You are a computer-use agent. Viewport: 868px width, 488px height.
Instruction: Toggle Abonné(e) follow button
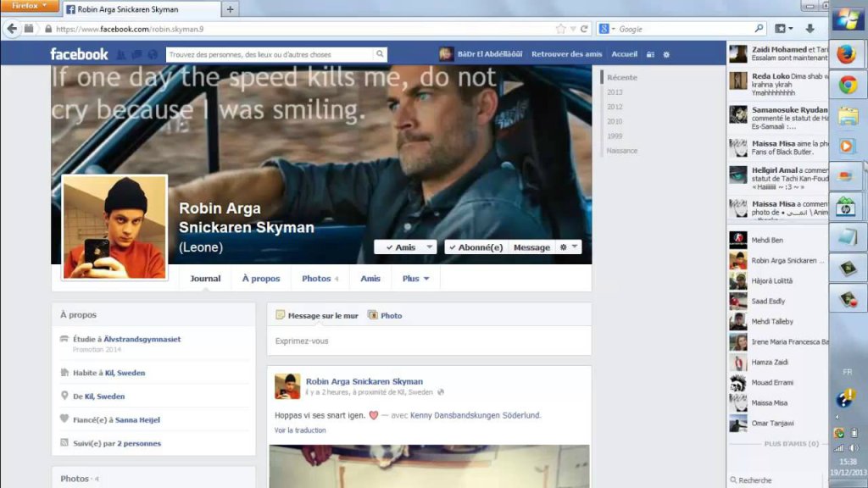point(476,247)
